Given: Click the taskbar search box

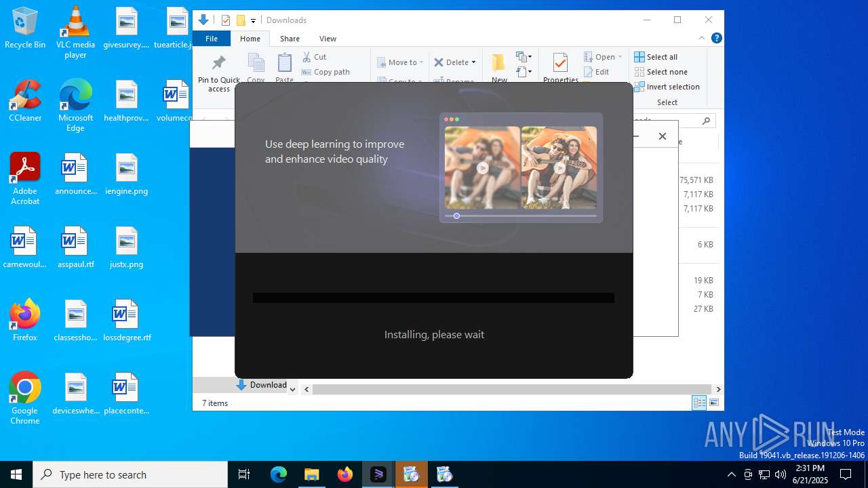Looking at the screenshot, I should [x=130, y=474].
